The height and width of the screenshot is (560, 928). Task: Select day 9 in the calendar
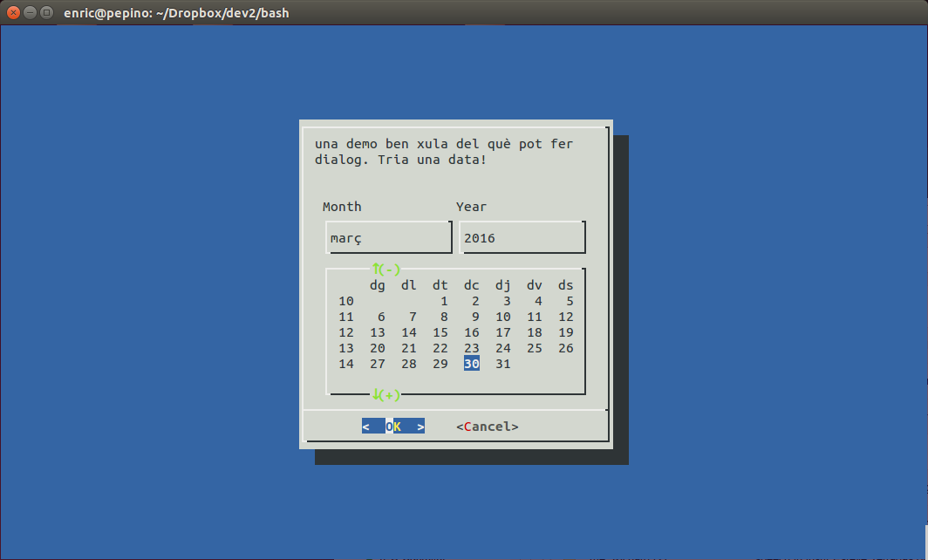click(x=475, y=317)
